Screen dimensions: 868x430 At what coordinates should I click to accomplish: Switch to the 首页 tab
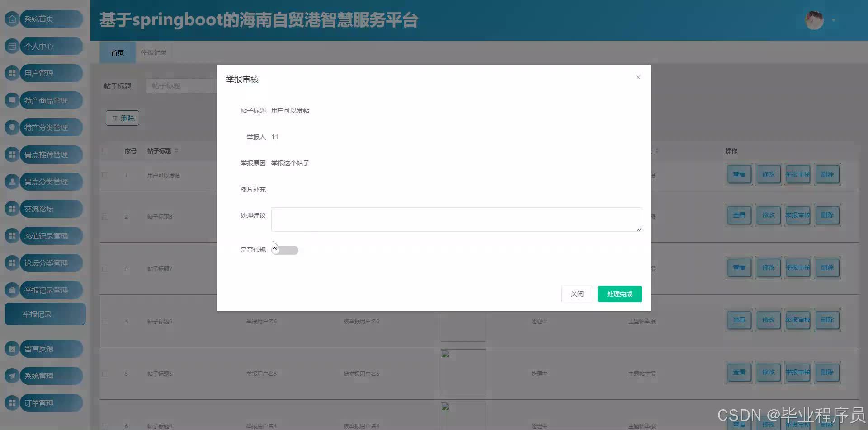(x=117, y=52)
